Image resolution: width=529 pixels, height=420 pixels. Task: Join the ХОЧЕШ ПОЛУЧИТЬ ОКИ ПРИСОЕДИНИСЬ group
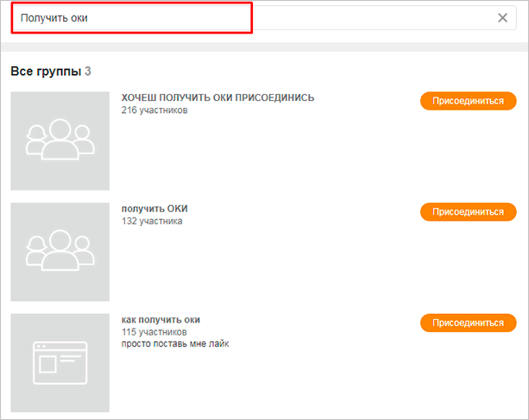click(x=468, y=100)
